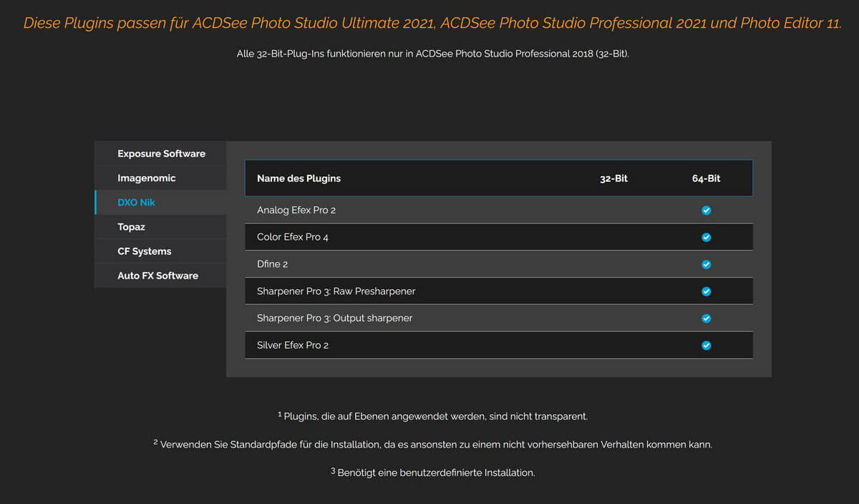Click the Raw Presharpener 64-Bit checkmark
Viewport: 859px width, 504px height.
pos(707,291)
